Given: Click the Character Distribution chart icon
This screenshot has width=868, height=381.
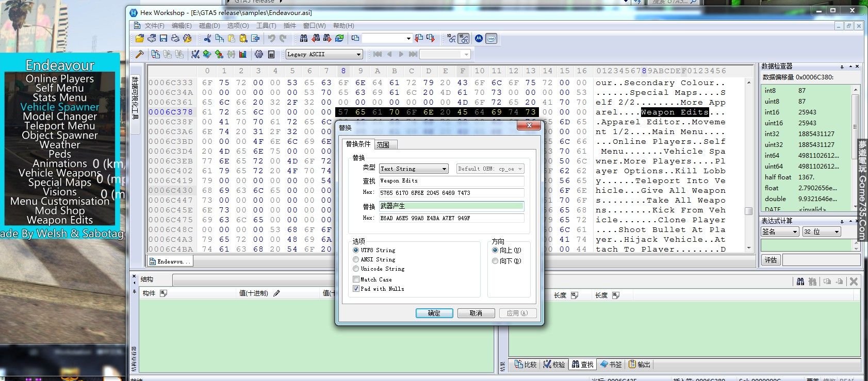Looking at the screenshot, I should click(243, 54).
